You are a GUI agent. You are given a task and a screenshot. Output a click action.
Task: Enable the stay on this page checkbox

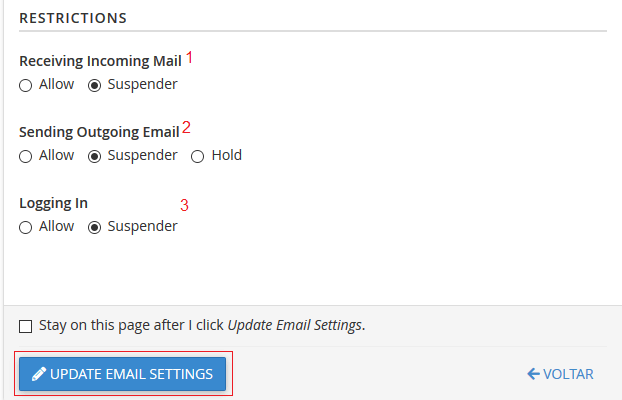pos(26,326)
